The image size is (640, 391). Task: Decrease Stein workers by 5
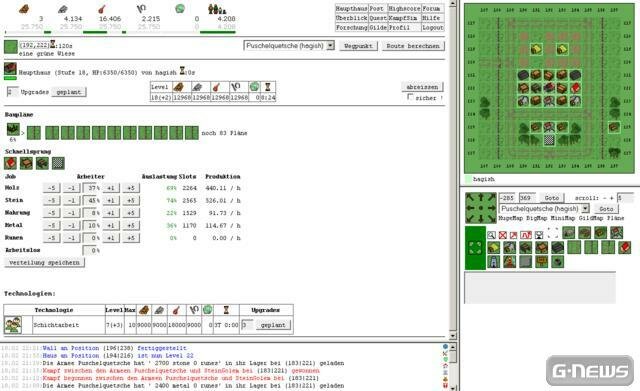coord(51,200)
